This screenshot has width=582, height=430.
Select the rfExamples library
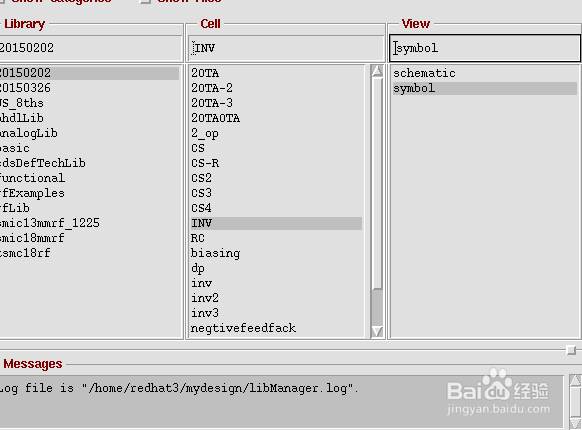coord(33,193)
